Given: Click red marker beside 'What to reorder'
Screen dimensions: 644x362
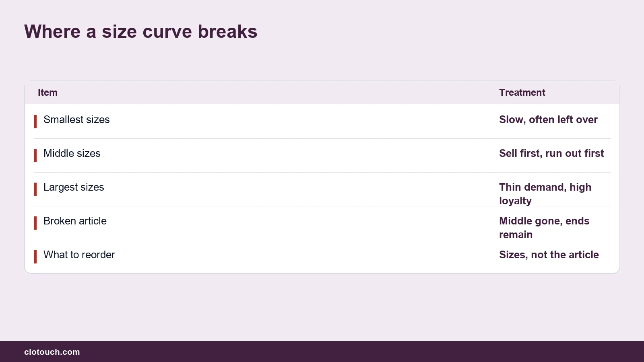Looking at the screenshot, I should pyautogui.click(x=35, y=257).
